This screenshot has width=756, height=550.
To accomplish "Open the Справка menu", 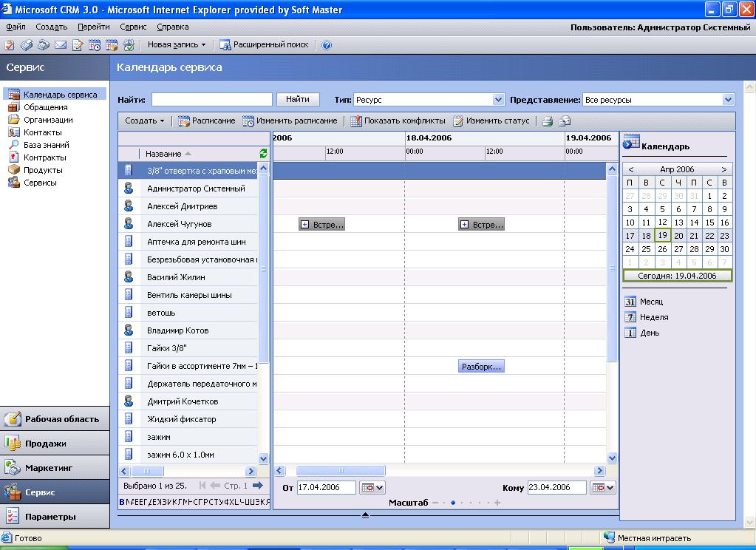I will click(173, 27).
